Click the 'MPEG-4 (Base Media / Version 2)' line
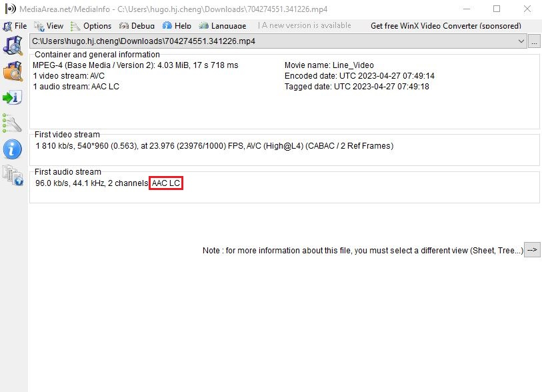Screen dimensions: 542x392 [135, 65]
